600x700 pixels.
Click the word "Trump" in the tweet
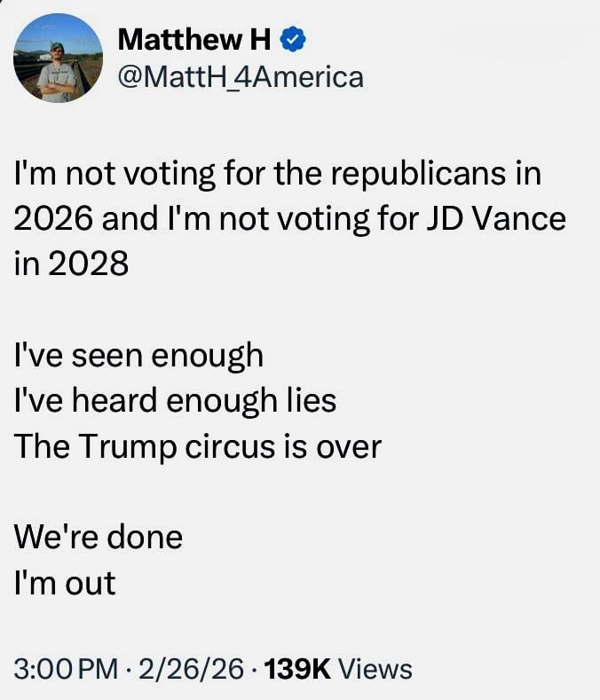[133, 447]
